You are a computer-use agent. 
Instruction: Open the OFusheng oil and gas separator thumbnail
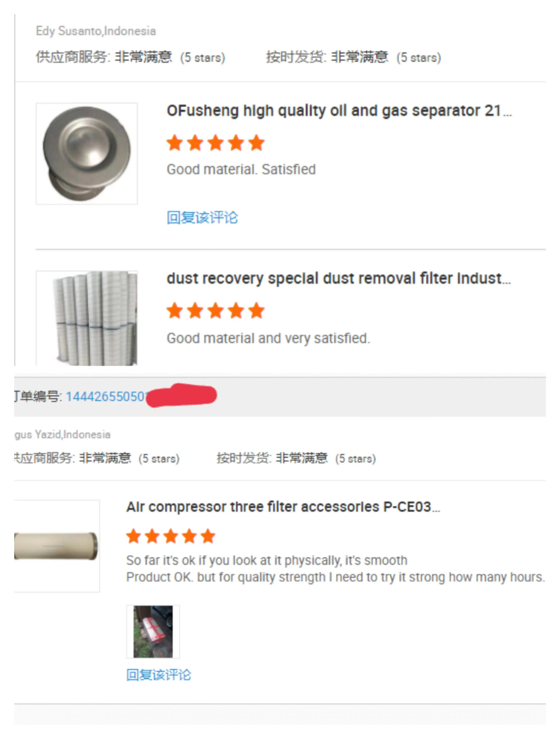pos(87,153)
